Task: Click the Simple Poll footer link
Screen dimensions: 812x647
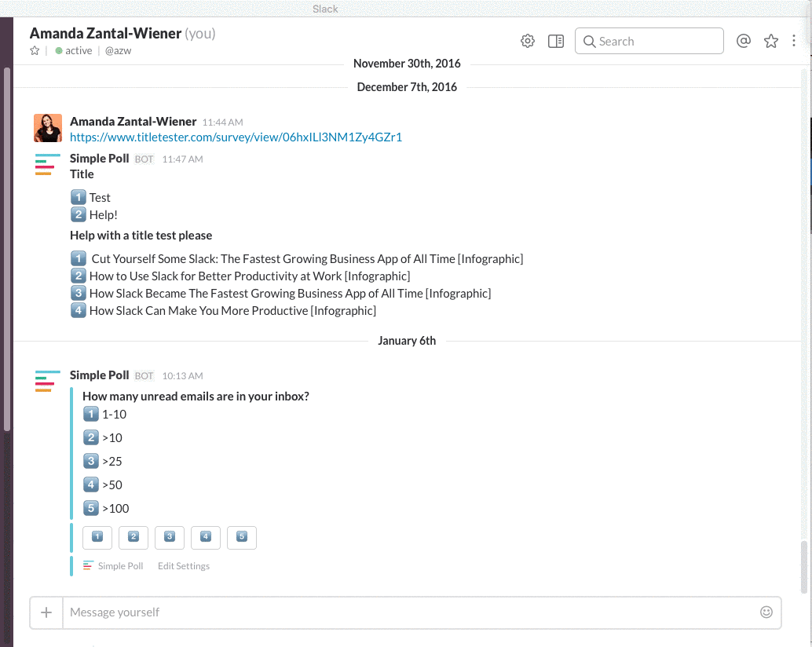Action: pyautogui.click(x=120, y=566)
